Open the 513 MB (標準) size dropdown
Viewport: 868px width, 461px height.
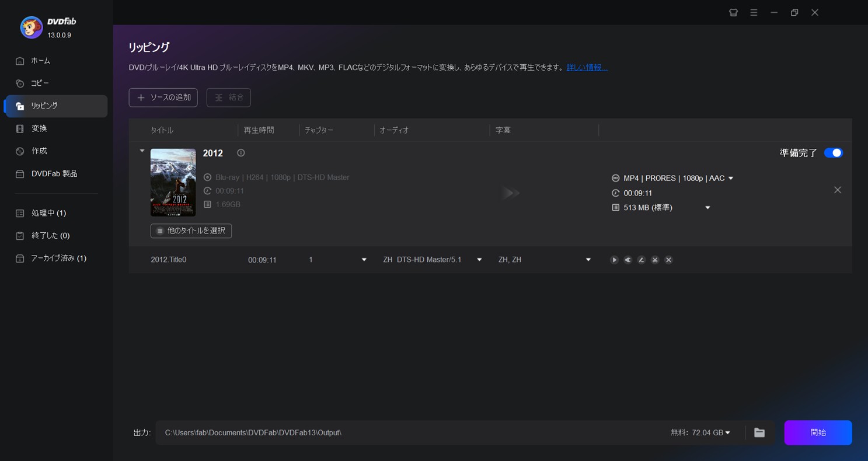(707, 208)
